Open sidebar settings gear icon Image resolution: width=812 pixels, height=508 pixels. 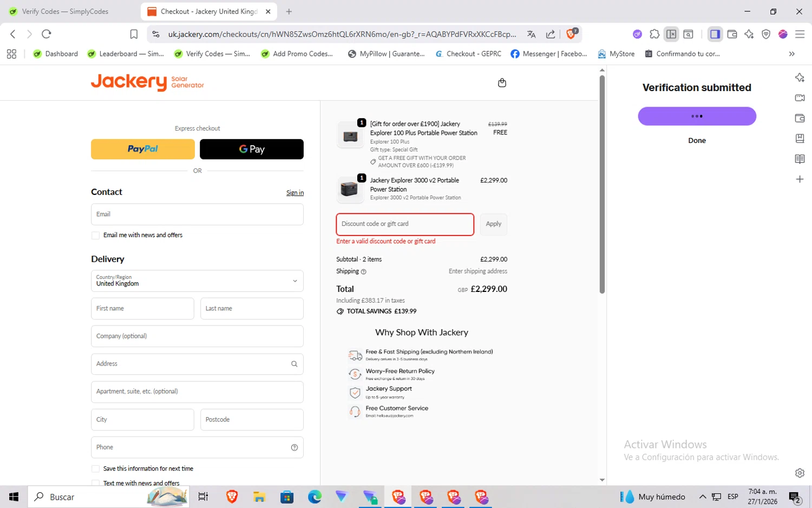pos(800,473)
